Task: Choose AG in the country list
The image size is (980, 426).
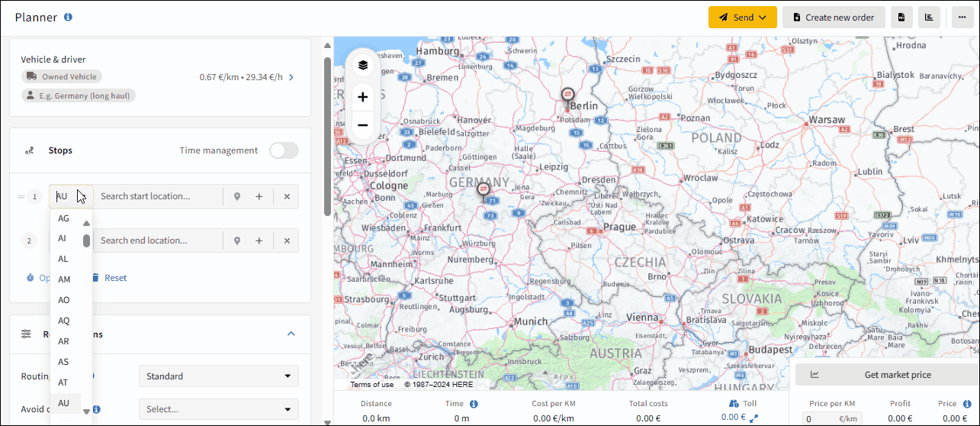Action: point(66,218)
